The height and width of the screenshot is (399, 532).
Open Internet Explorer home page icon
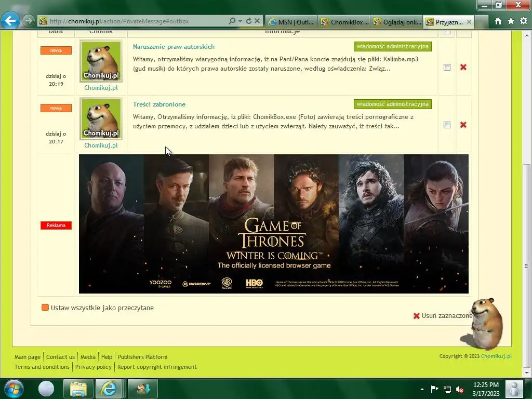click(498, 21)
